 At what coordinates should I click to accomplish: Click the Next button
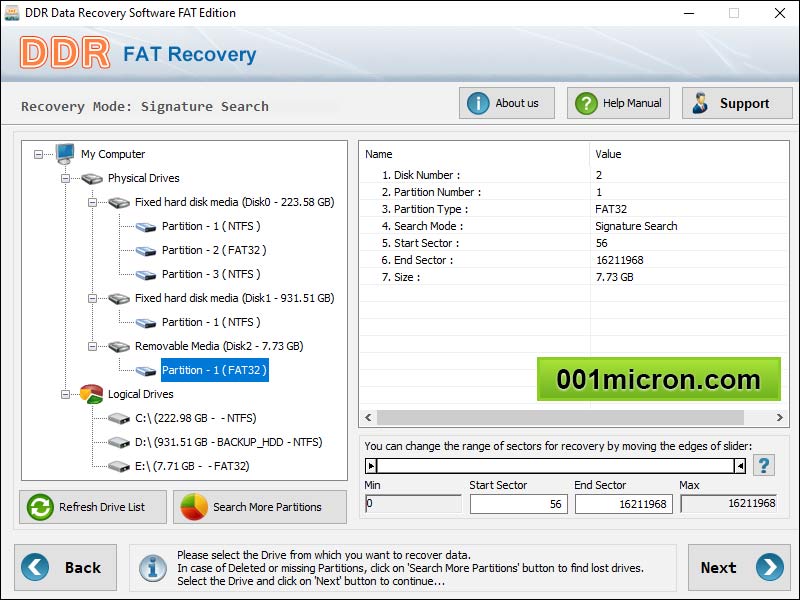tap(738, 568)
